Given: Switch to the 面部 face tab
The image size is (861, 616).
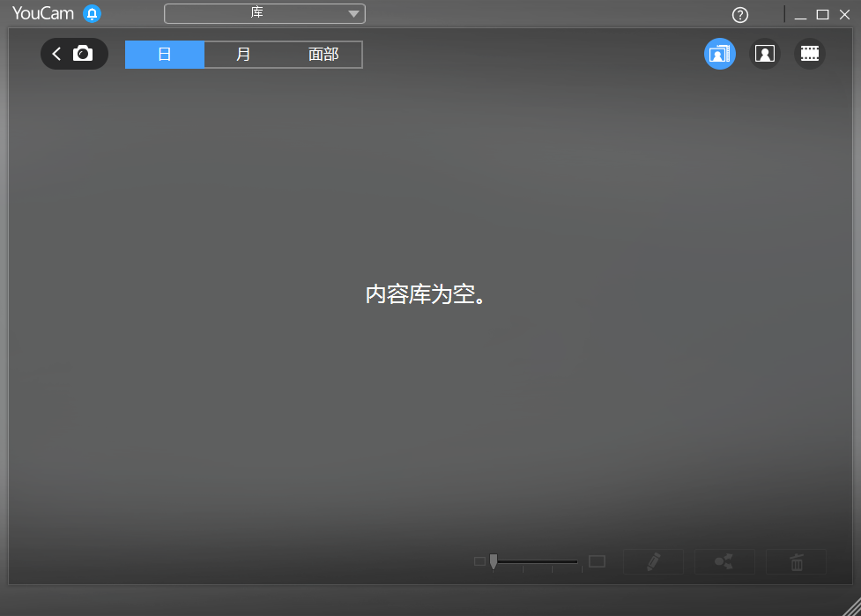Looking at the screenshot, I should (x=323, y=54).
